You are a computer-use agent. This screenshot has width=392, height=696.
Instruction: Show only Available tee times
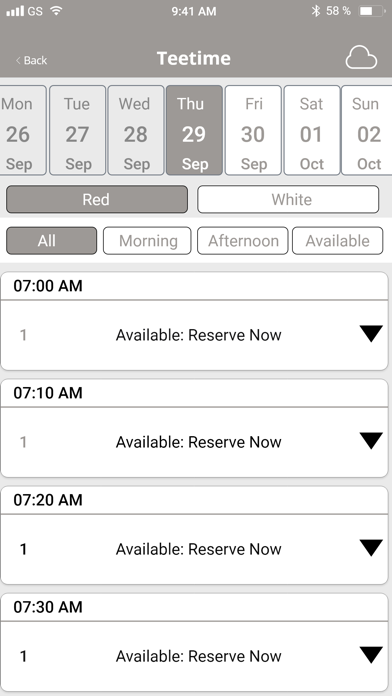point(337,241)
